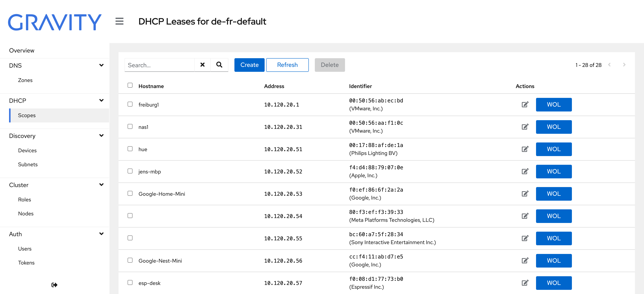Collapse the DNS sidebar section
This screenshot has width=644, height=294.
[101, 65]
